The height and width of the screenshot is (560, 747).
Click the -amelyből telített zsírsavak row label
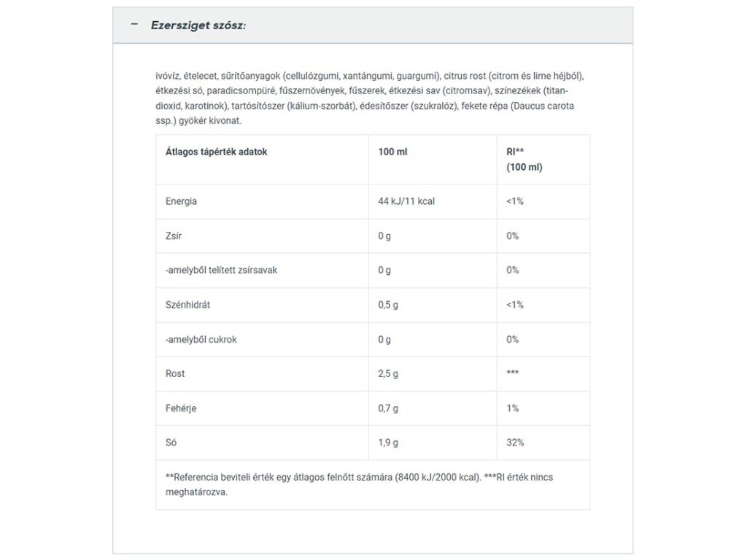click(221, 270)
